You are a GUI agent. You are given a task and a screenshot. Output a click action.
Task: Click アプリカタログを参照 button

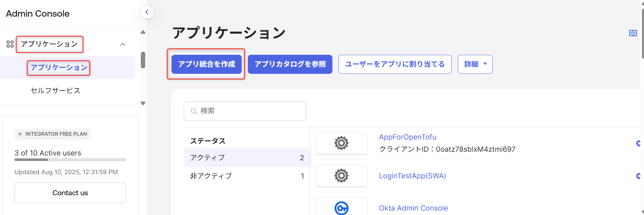[x=290, y=64]
